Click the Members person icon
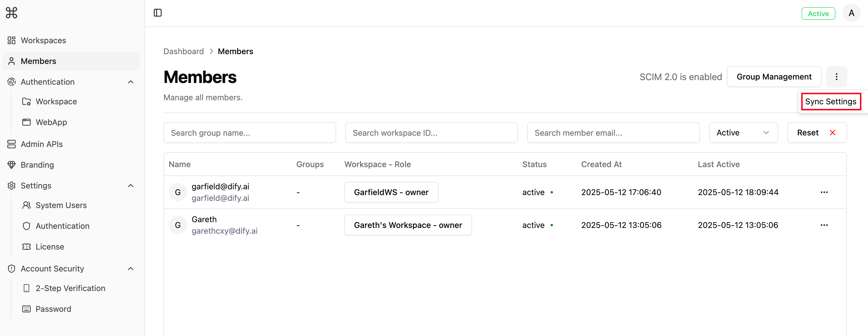The width and height of the screenshot is (868, 336). [x=12, y=61]
